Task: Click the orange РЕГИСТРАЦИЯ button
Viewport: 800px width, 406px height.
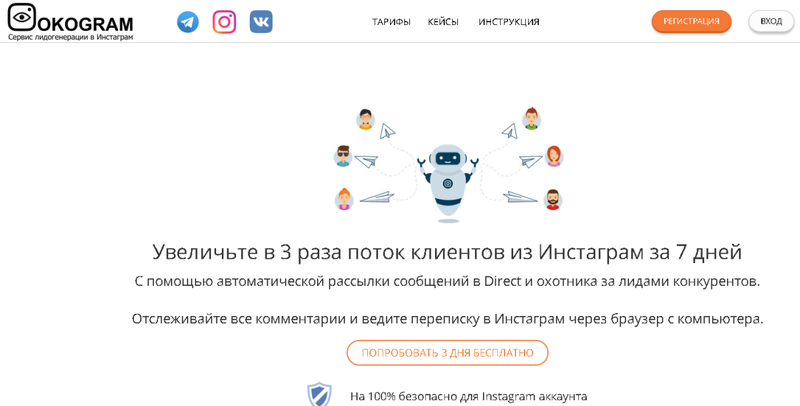Action: click(x=691, y=21)
